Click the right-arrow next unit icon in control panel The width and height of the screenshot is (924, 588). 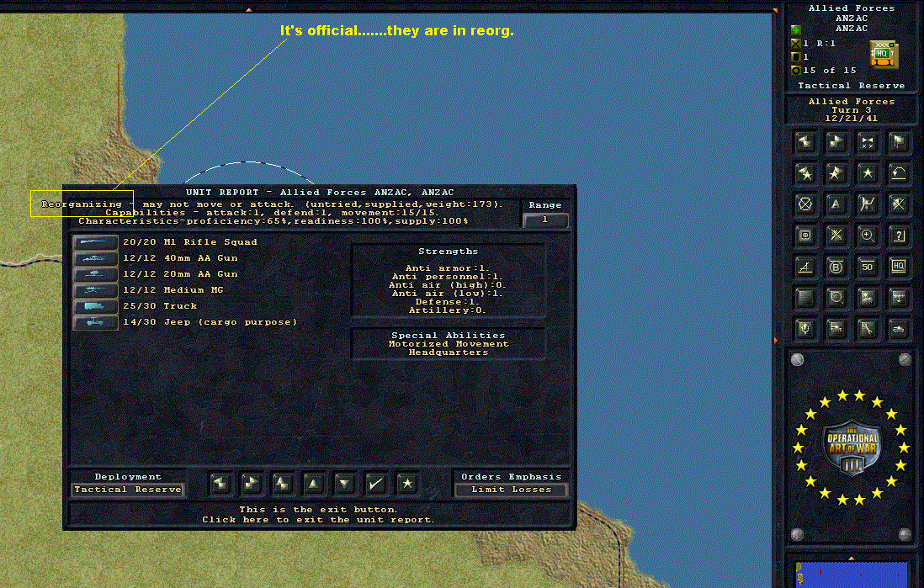tap(836, 142)
